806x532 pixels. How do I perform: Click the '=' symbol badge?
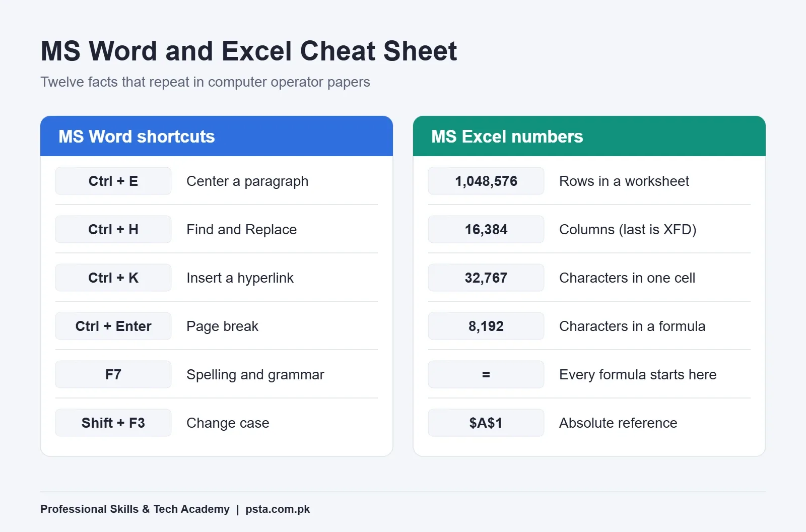486,374
